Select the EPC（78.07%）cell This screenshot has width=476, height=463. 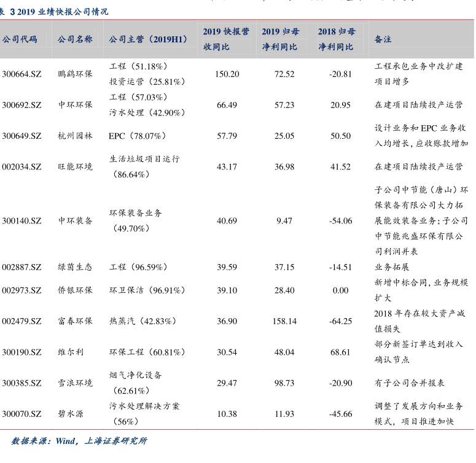138,136
